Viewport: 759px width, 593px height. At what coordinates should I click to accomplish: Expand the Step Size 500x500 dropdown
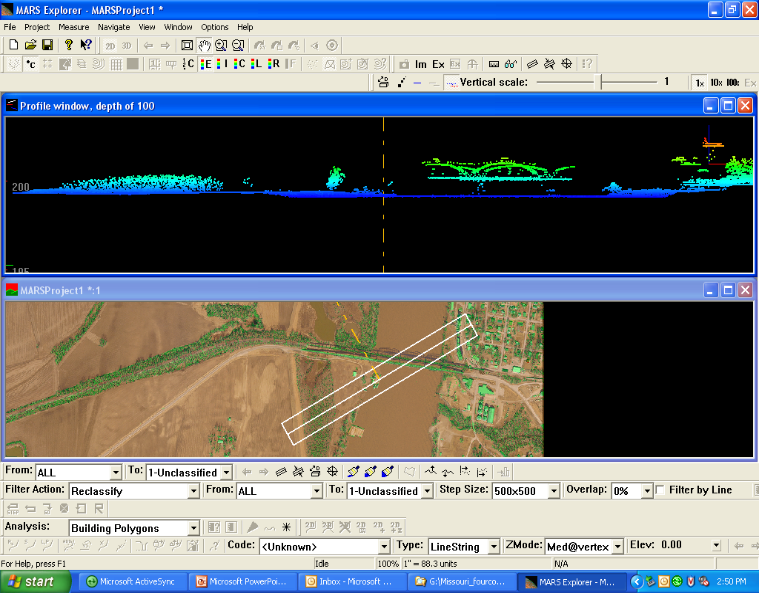(552, 491)
